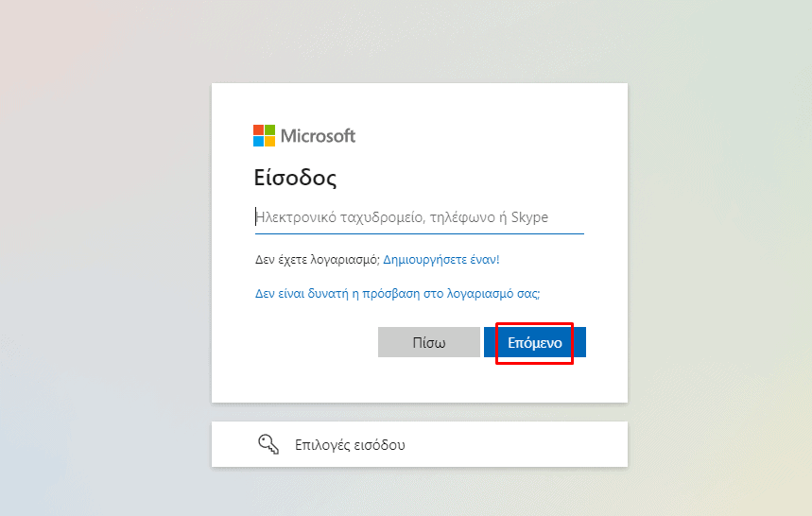Click the 'Είσοδος' heading text
Screen dimensions: 812x516
[x=295, y=178]
